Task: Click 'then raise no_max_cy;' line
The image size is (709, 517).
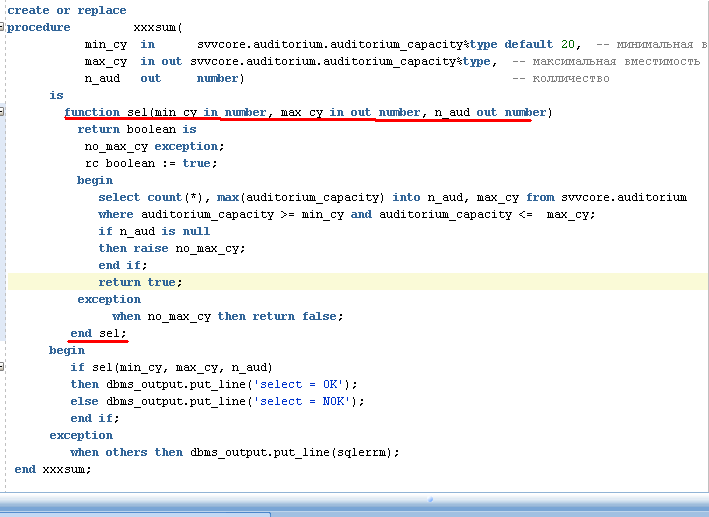Action: [172, 248]
